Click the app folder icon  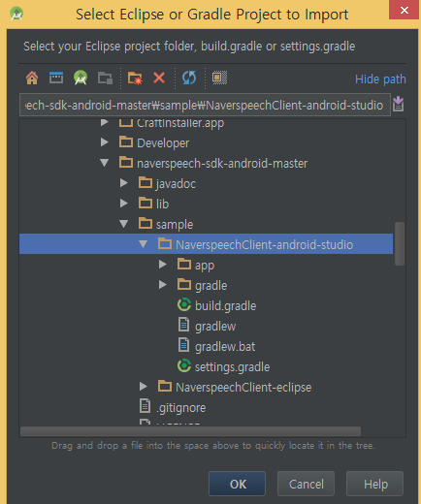[184, 264]
